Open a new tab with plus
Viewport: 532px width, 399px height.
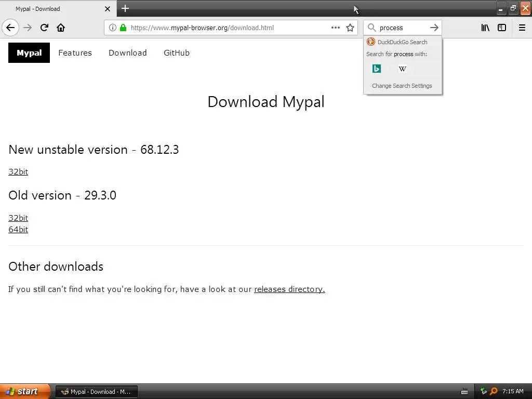coord(125,8)
